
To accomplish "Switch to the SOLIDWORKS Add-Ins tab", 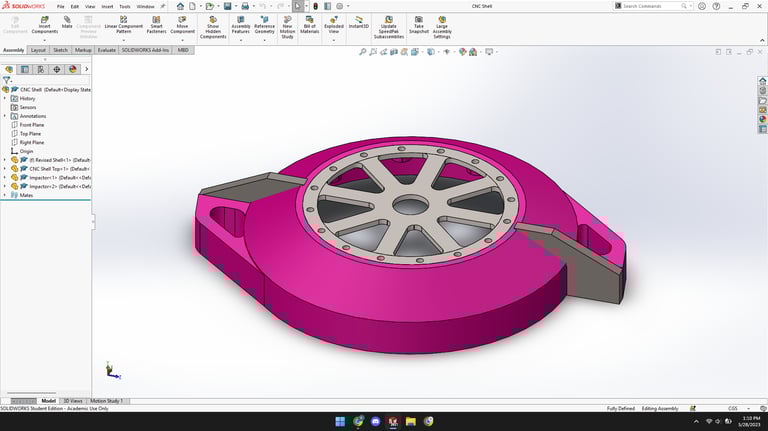I will (145, 50).
